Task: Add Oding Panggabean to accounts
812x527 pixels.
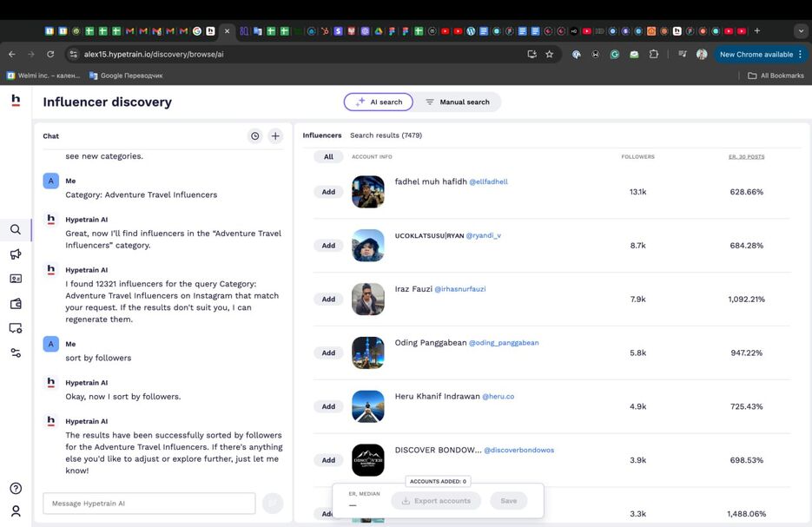Action: pyautogui.click(x=328, y=353)
